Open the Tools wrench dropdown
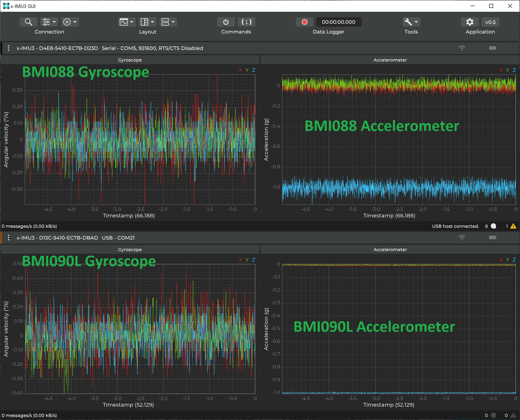520x420 pixels. 411,22
